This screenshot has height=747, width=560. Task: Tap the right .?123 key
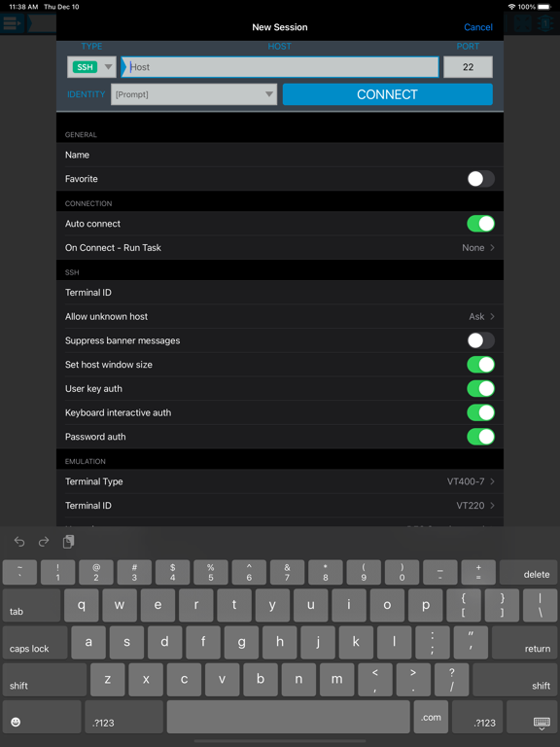(x=477, y=717)
